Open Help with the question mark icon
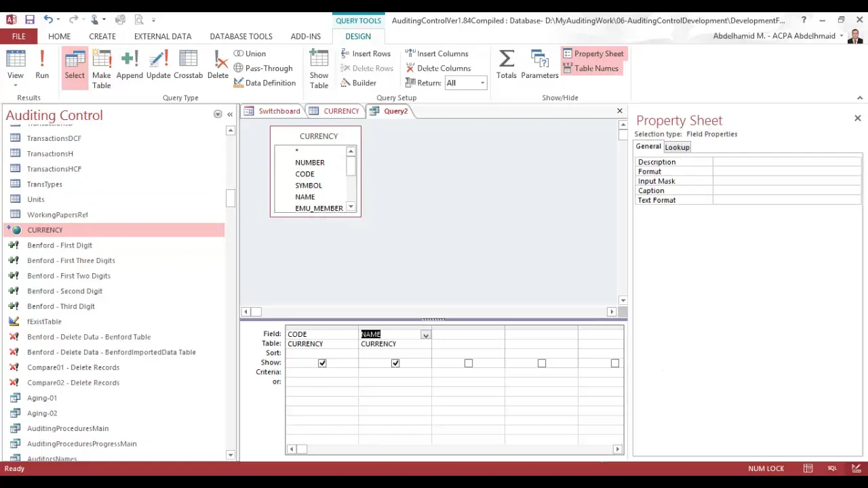The width and height of the screenshot is (868, 488). point(804,20)
